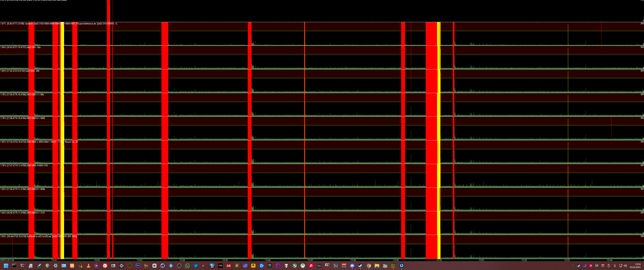Click the 13:46 timeline marker
Screen dimensions: 644x270
pyautogui.click(x=268, y=260)
